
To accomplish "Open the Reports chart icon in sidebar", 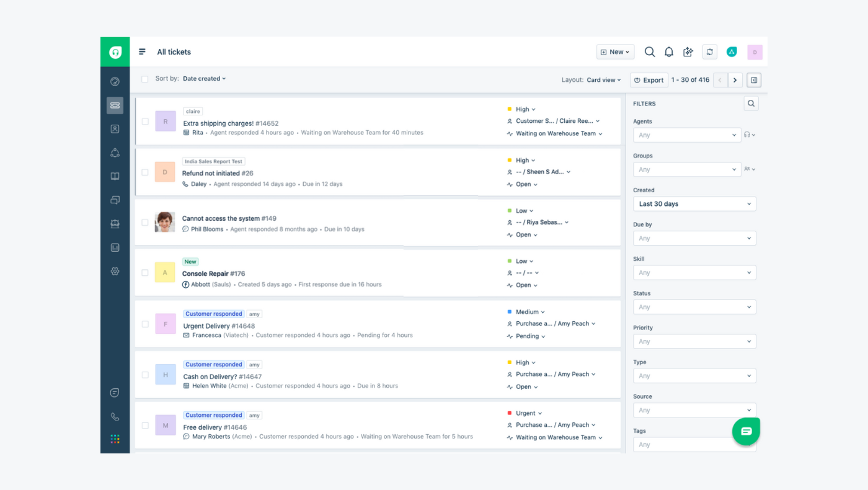I will pyautogui.click(x=115, y=247).
